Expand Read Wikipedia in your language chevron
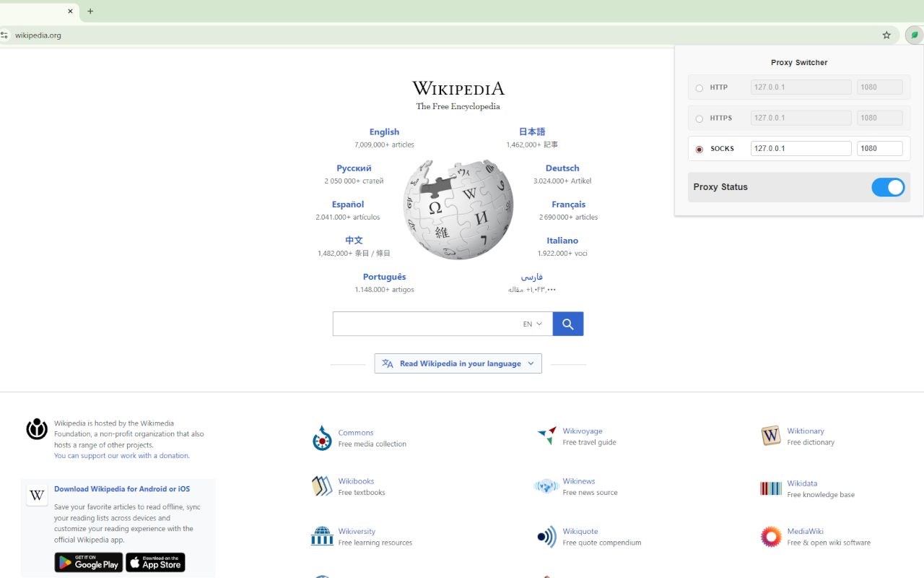924x578 pixels. [x=531, y=363]
